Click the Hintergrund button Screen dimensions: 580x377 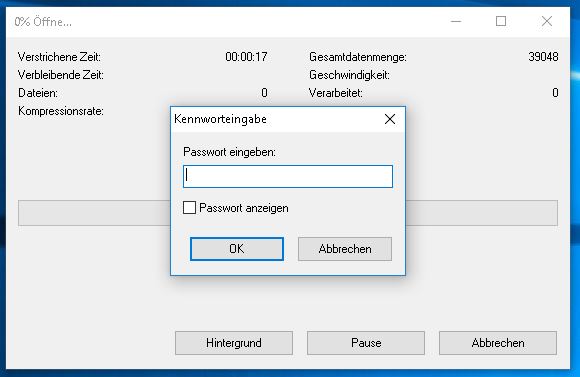pyautogui.click(x=234, y=343)
